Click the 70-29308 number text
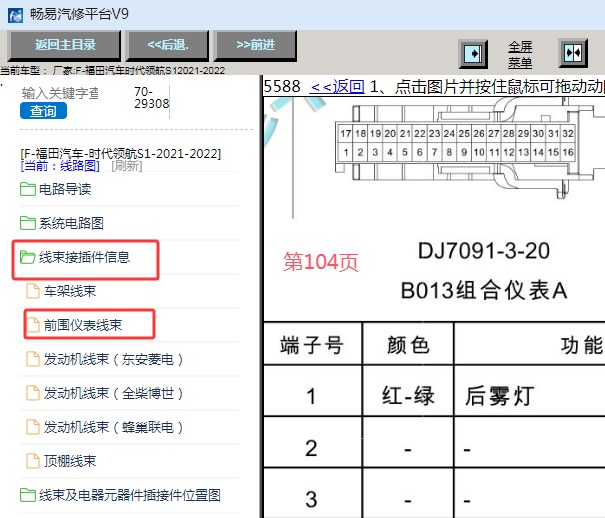The height and width of the screenshot is (518, 605). click(x=151, y=98)
